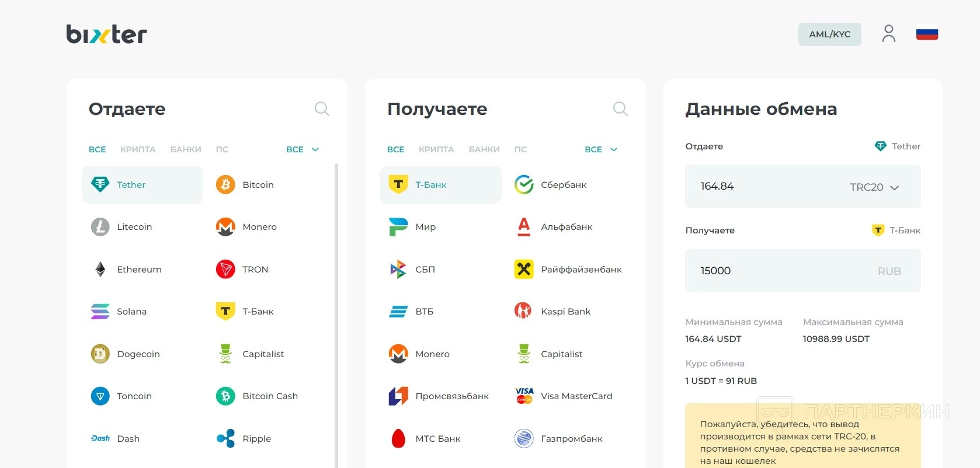Click the minimum amount 164.84 USDT
The width and height of the screenshot is (980, 468).
(x=713, y=339)
